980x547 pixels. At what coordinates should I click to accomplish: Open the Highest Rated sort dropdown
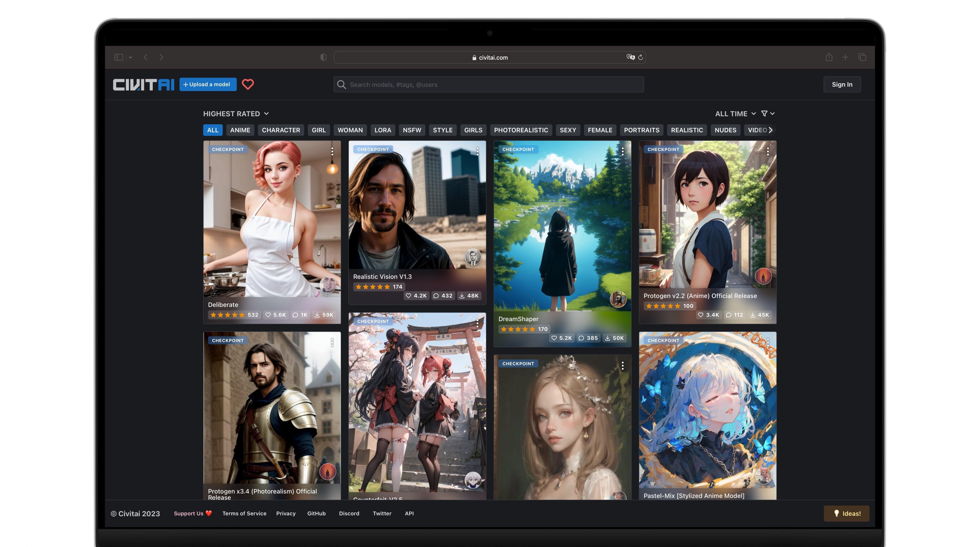(x=236, y=114)
